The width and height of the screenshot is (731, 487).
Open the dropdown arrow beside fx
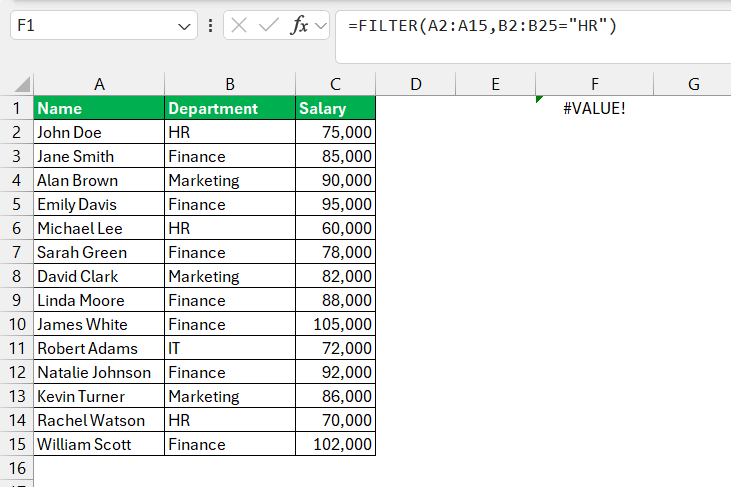point(321,26)
